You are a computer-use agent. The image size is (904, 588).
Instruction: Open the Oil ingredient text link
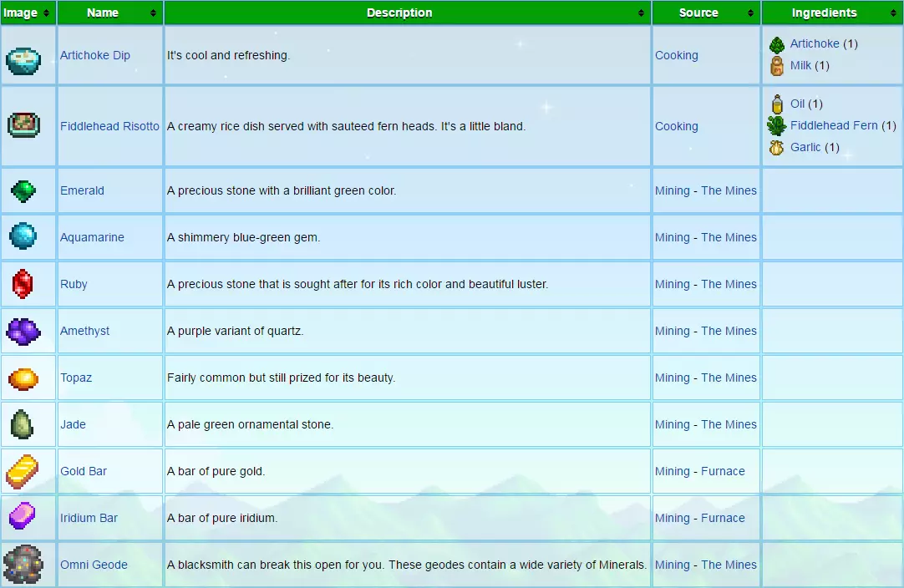[797, 104]
